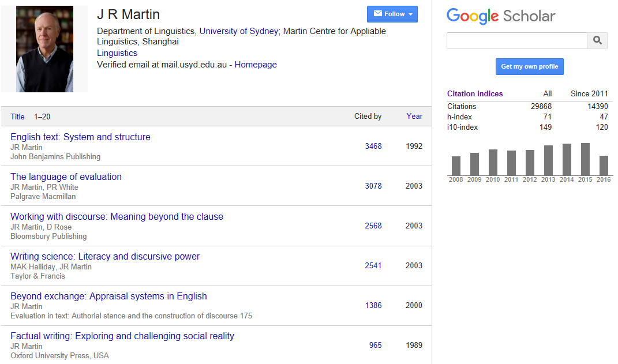View 1386 citations for Beyond exchange
The width and height of the screenshot is (618, 364).
point(373,306)
